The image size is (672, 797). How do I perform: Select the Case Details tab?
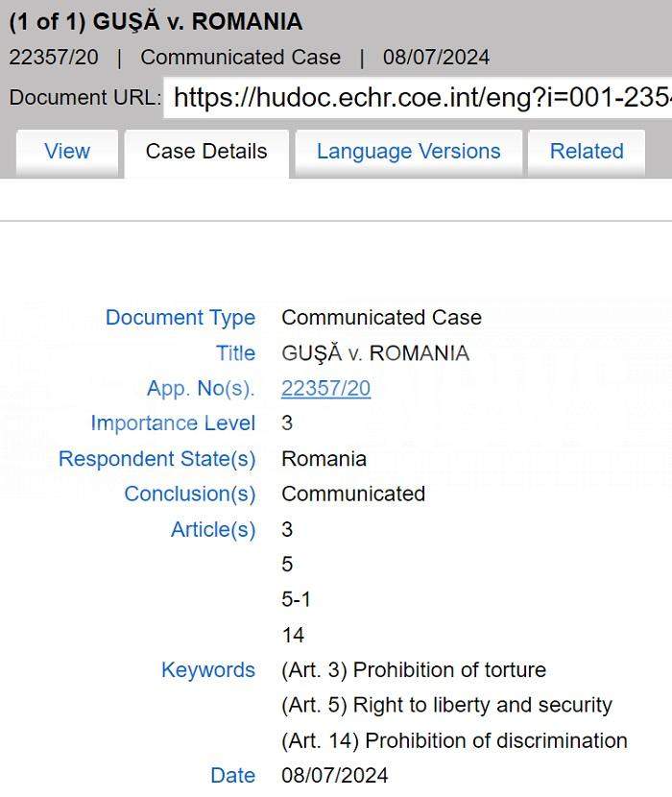[x=206, y=152]
